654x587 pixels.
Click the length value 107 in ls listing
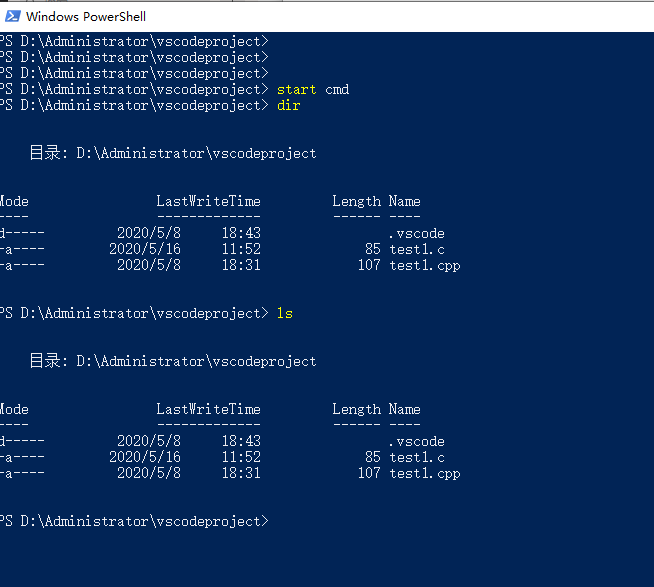[369, 474]
